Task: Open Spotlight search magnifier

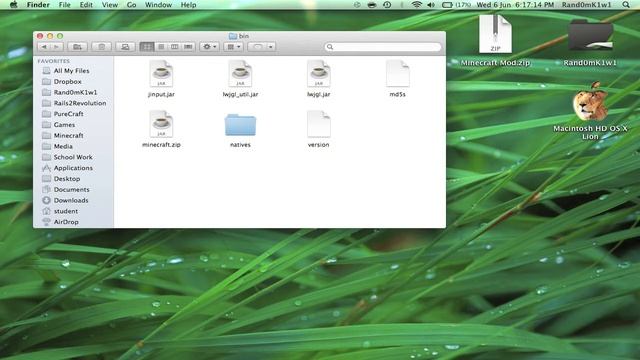Action: pos(626,5)
